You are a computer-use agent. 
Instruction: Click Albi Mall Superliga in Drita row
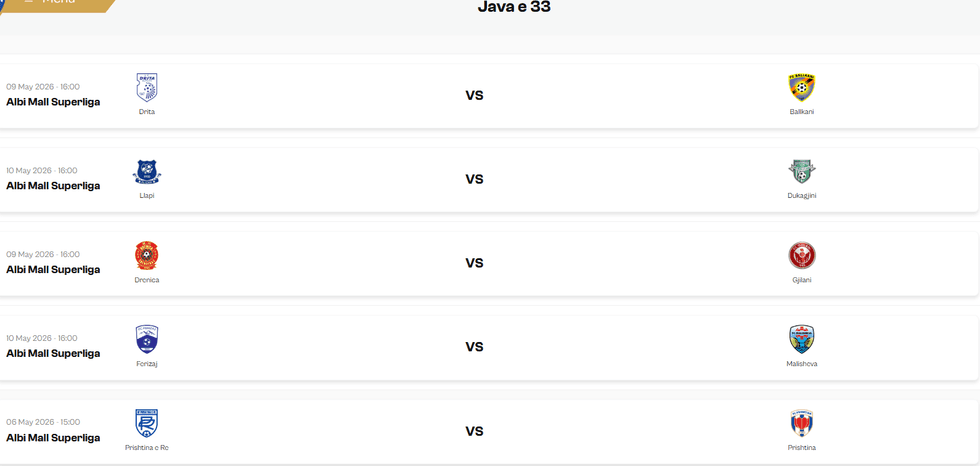(x=53, y=102)
